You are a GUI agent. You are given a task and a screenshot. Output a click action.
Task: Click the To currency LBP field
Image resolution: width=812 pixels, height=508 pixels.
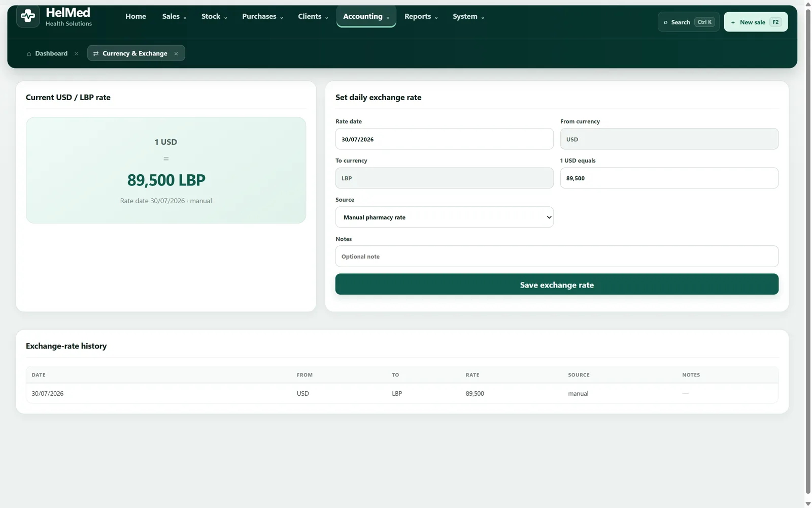[x=444, y=178]
